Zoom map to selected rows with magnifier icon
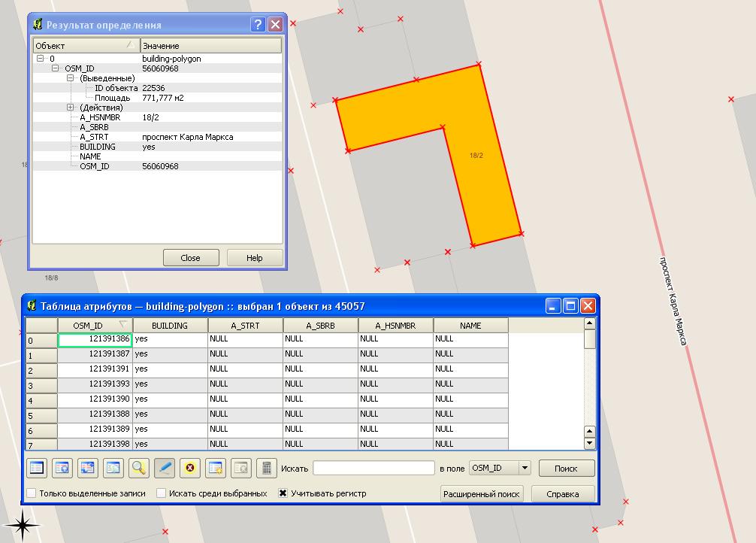This screenshot has width=756, height=543. tap(138, 468)
